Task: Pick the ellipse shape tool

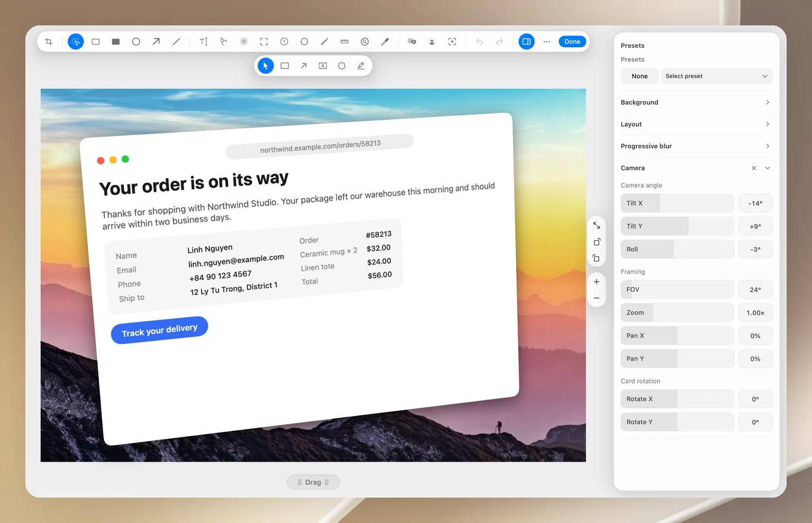Action: click(x=136, y=42)
